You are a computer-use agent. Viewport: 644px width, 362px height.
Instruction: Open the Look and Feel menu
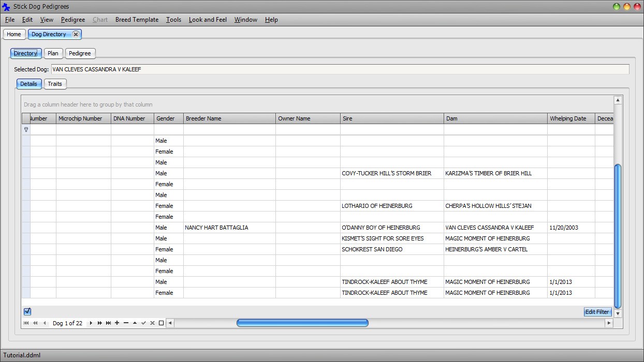click(208, 20)
